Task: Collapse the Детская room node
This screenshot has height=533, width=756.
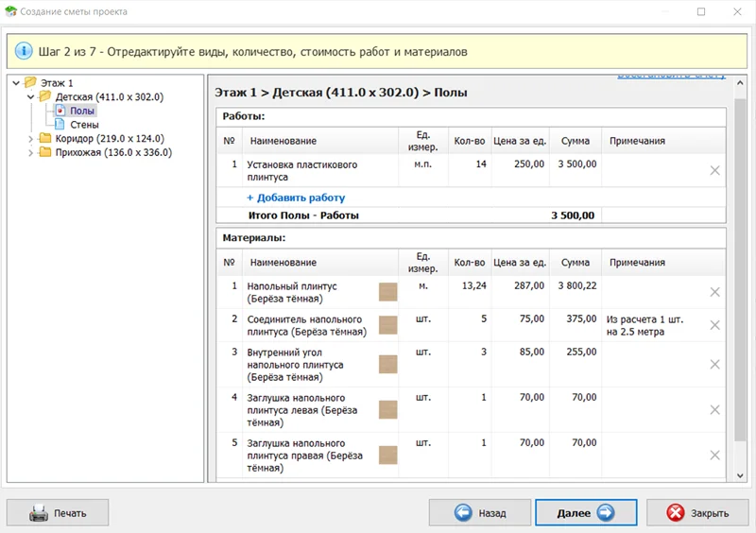Action: click(31, 97)
